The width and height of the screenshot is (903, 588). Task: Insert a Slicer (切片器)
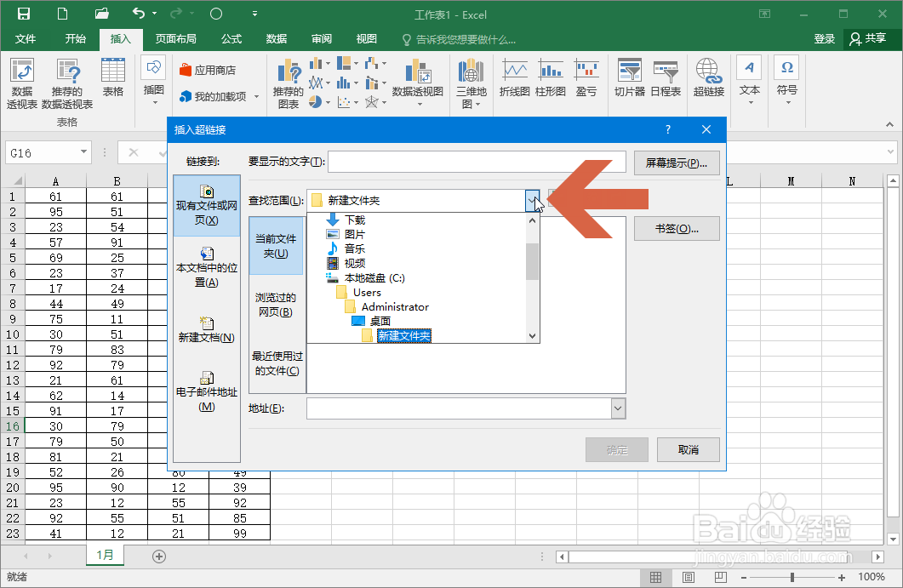(629, 78)
